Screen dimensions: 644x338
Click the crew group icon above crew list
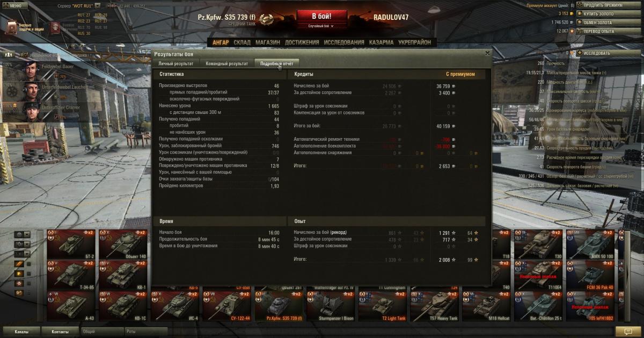click(x=8, y=55)
